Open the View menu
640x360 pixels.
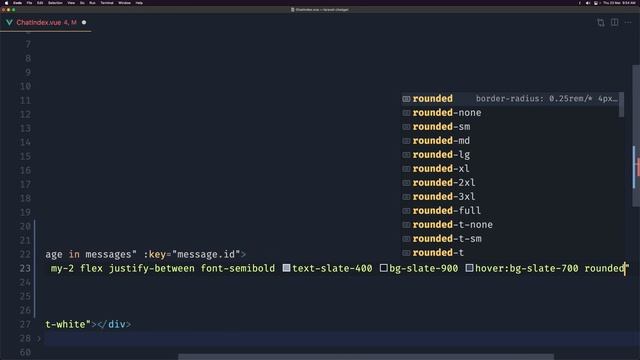click(71, 3)
